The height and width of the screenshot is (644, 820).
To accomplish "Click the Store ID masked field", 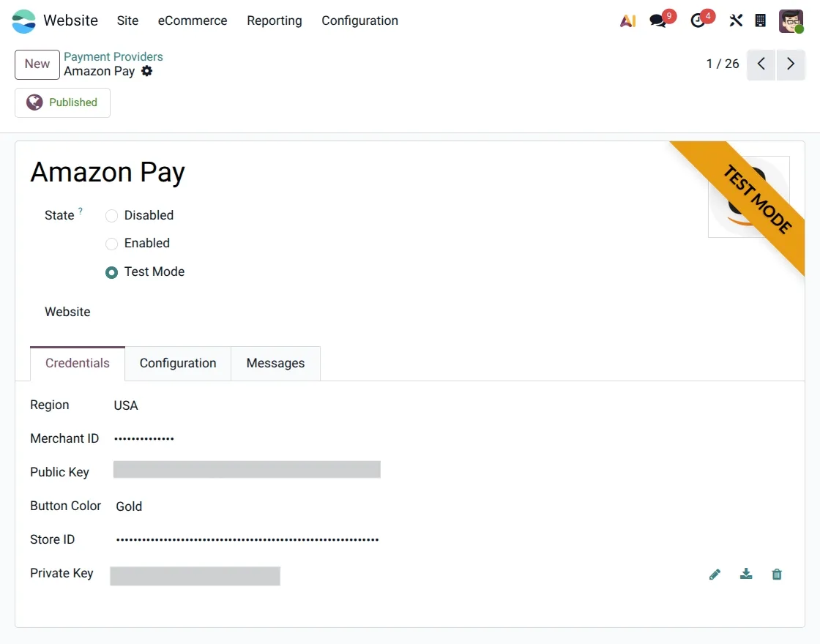I will tap(247, 540).
